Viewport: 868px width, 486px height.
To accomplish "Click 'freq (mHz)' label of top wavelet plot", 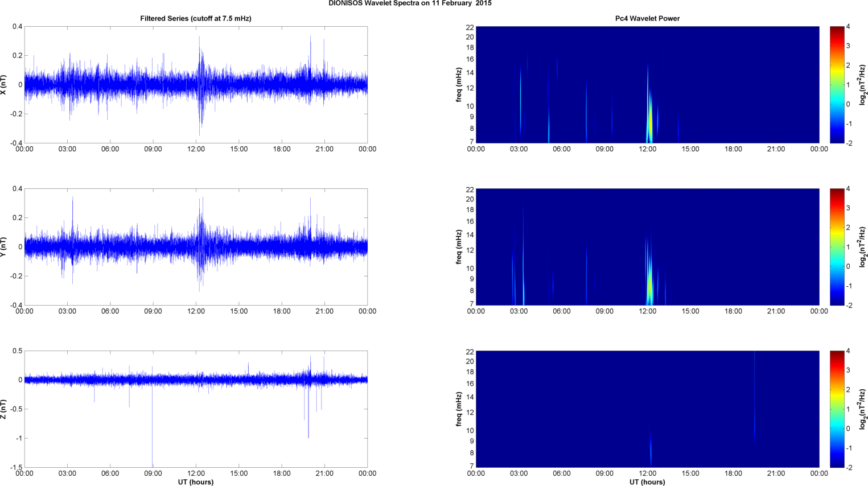I will (459, 85).
